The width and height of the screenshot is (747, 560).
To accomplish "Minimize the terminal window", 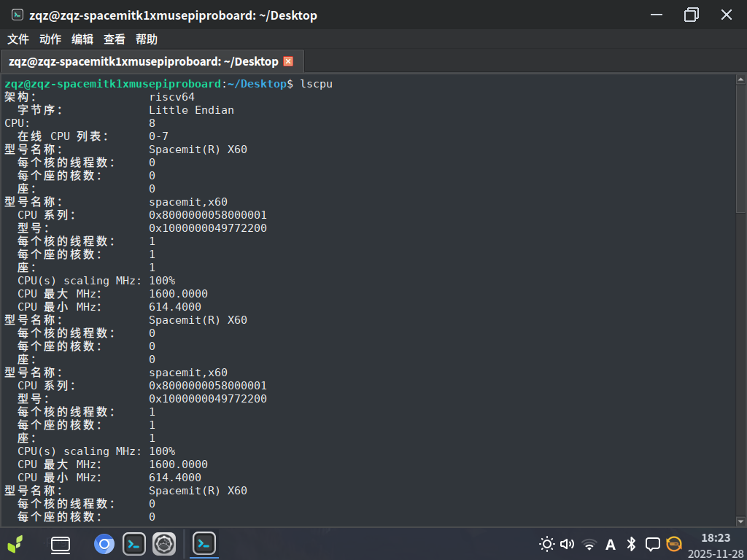I will tap(657, 15).
